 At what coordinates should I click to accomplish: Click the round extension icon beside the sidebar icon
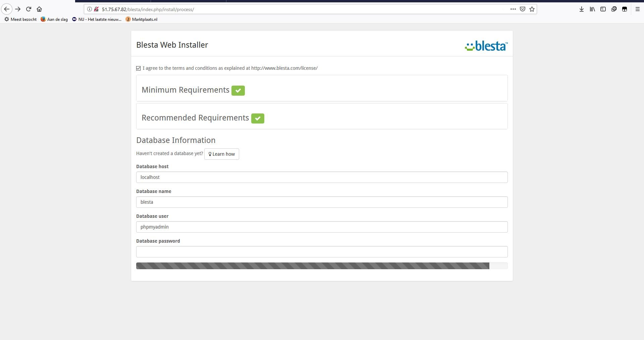coord(614,9)
